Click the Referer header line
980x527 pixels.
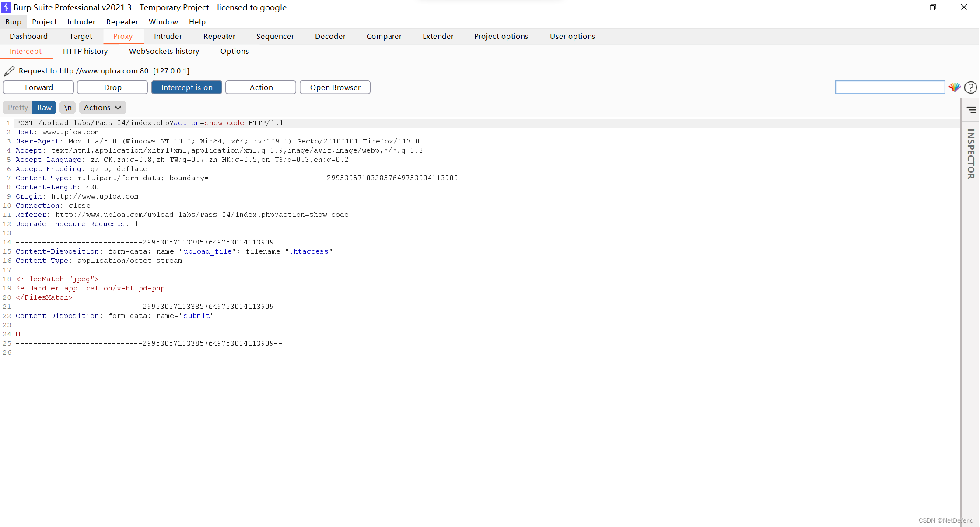point(182,215)
